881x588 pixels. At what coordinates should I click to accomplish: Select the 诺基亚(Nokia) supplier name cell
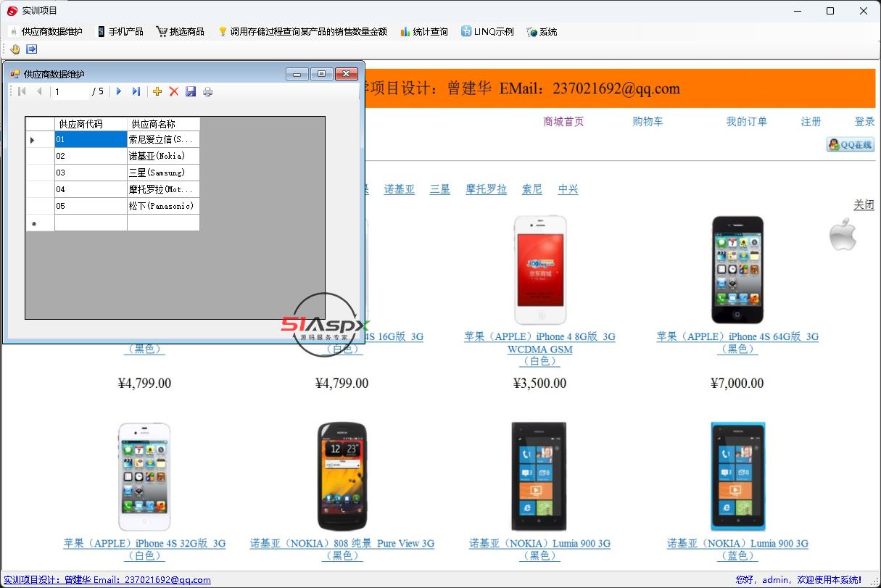(x=164, y=156)
